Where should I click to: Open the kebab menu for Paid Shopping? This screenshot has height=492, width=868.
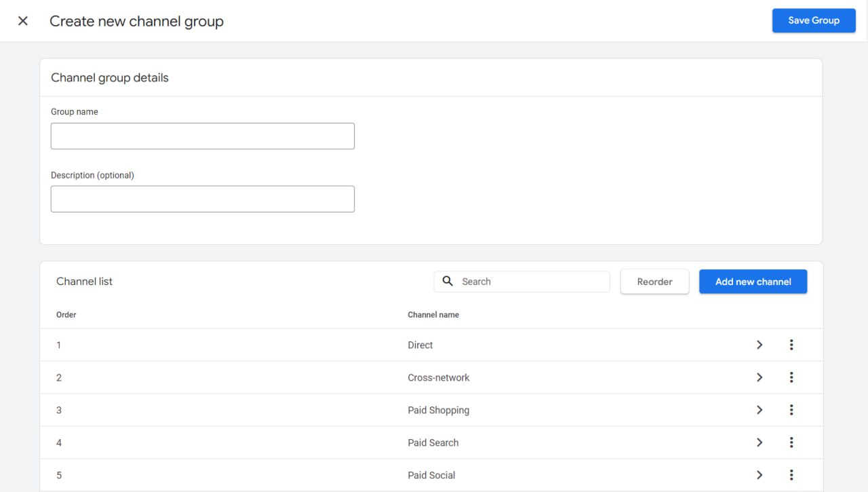pos(791,410)
